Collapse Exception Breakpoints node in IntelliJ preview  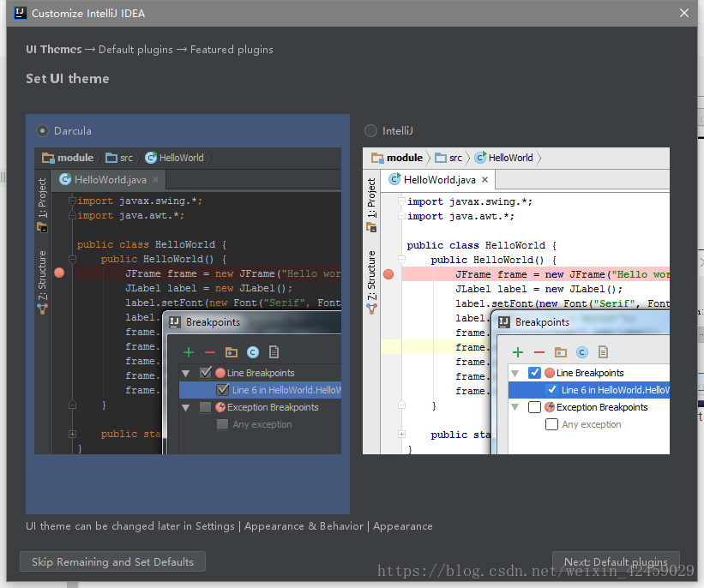click(515, 407)
